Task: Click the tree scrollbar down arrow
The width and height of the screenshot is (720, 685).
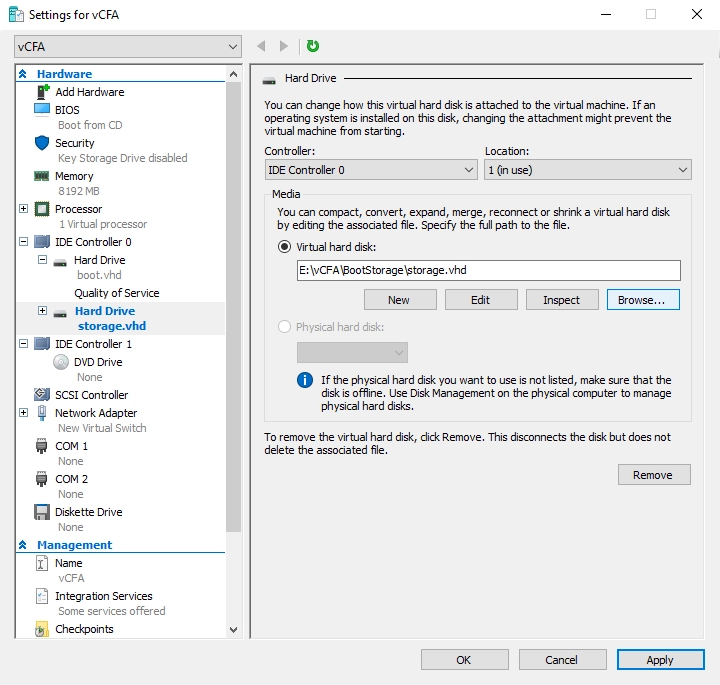Action: 233,630
